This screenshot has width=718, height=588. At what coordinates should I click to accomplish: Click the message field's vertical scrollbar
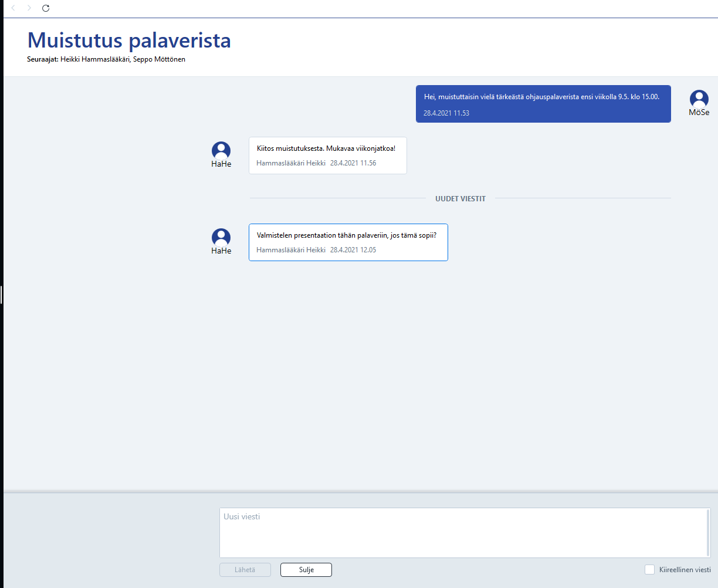708,533
